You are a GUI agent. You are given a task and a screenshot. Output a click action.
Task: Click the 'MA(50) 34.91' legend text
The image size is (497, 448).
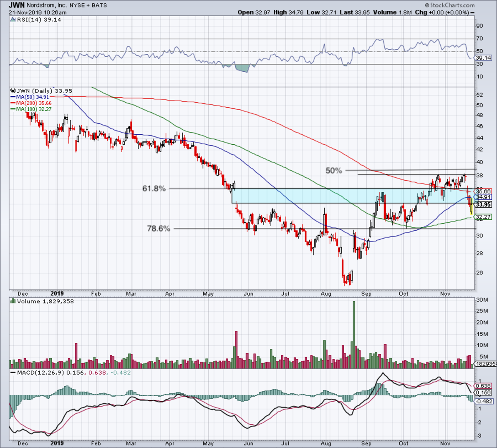pyautogui.click(x=32, y=97)
